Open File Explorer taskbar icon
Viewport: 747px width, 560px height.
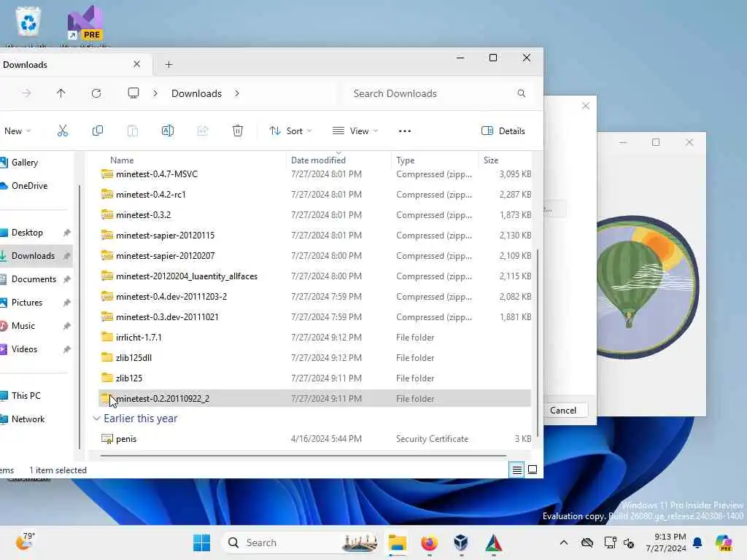[x=397, y=542]
